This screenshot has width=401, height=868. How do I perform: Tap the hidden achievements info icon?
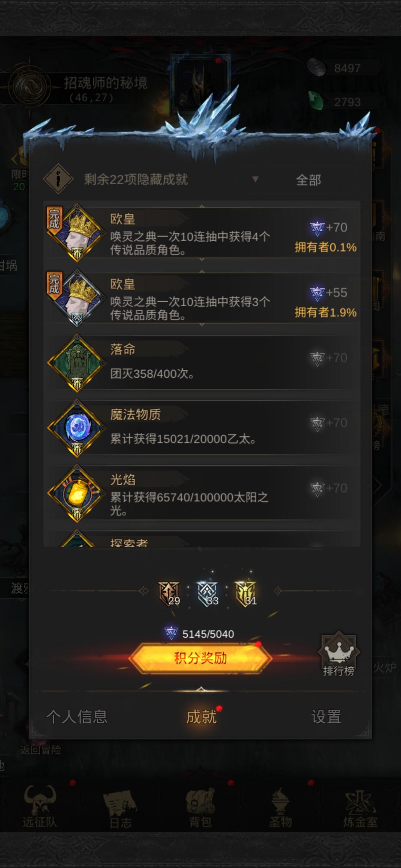click(x=58, y=179)
